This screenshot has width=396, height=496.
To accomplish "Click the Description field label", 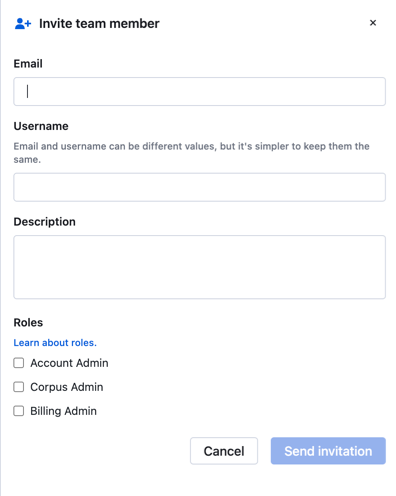I will (44, 222).
